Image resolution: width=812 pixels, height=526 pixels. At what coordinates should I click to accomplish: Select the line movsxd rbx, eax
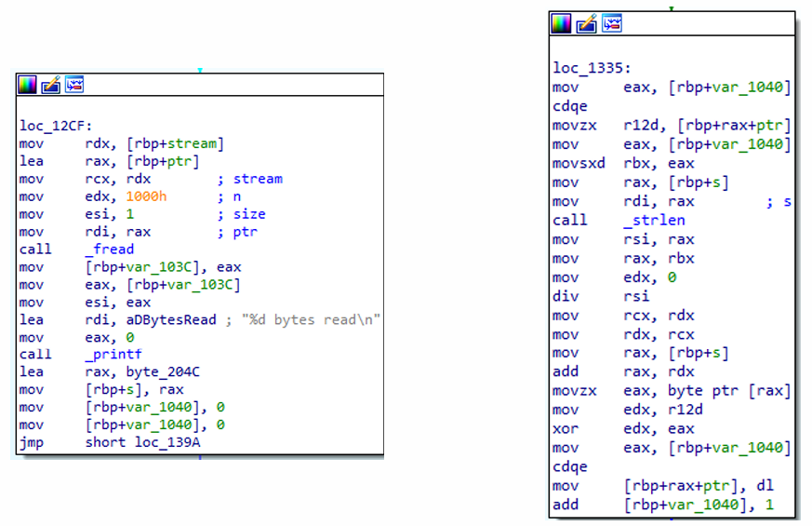tap(623, 163)
